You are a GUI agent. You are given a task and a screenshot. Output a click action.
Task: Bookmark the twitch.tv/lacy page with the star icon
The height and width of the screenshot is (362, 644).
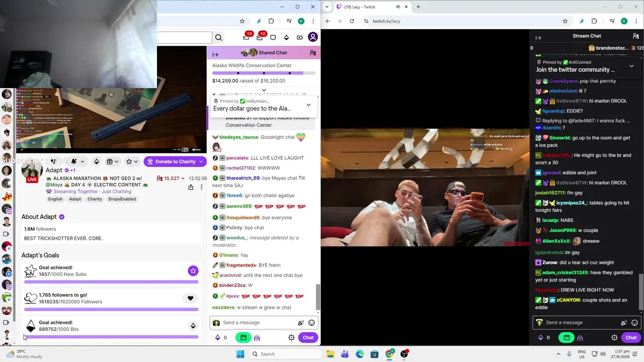[565, 21]
